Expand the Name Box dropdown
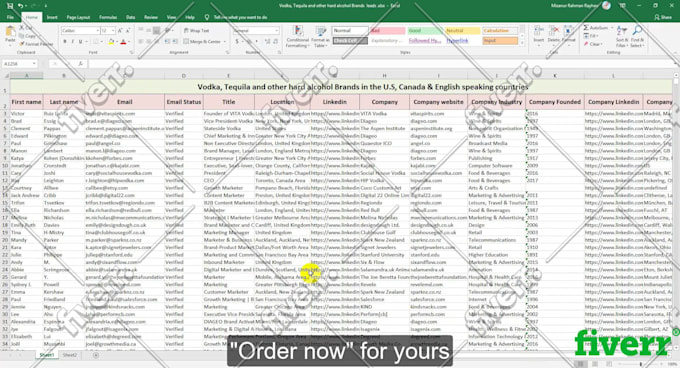This screenshot has width=680, height=368. coord(34,64)
